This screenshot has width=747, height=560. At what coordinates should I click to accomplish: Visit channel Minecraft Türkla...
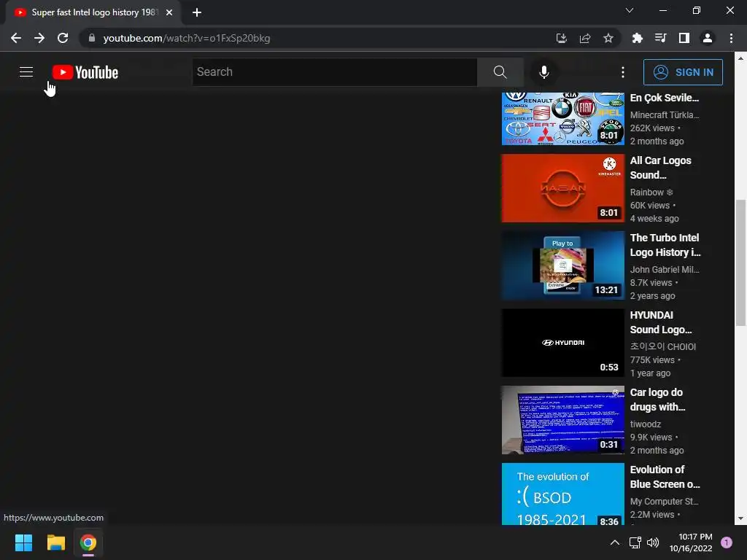(665, 114)
